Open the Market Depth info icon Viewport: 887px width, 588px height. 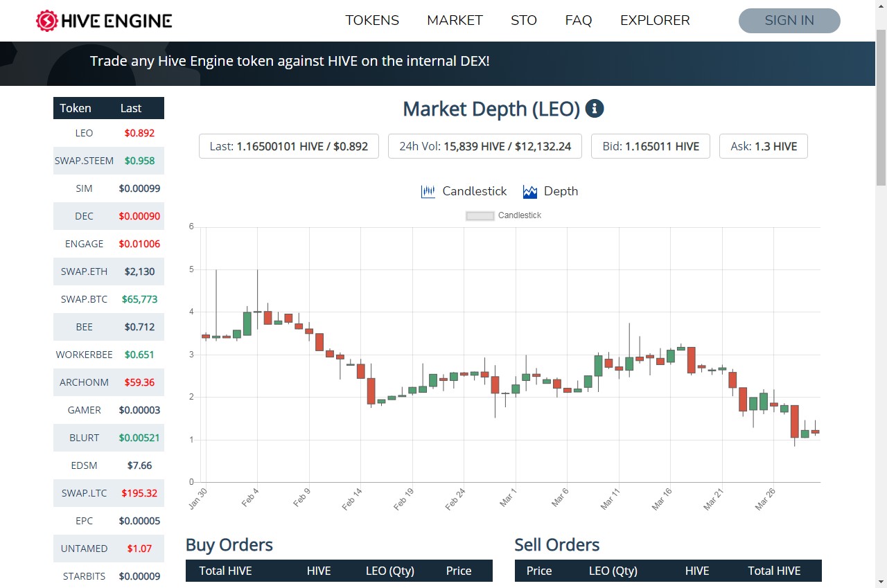[595, 109]
